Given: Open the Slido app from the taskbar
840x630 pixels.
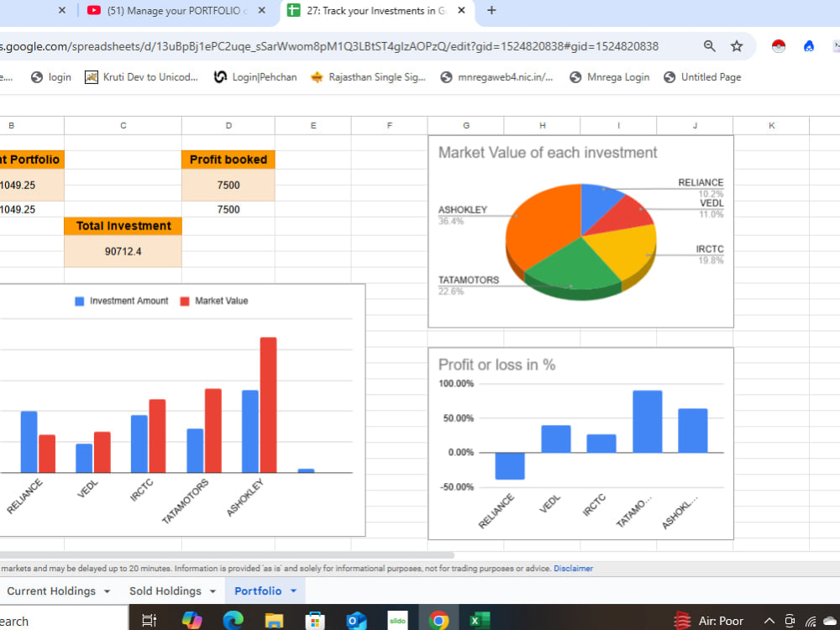Looking at the screenshot, I should [397, 621].
